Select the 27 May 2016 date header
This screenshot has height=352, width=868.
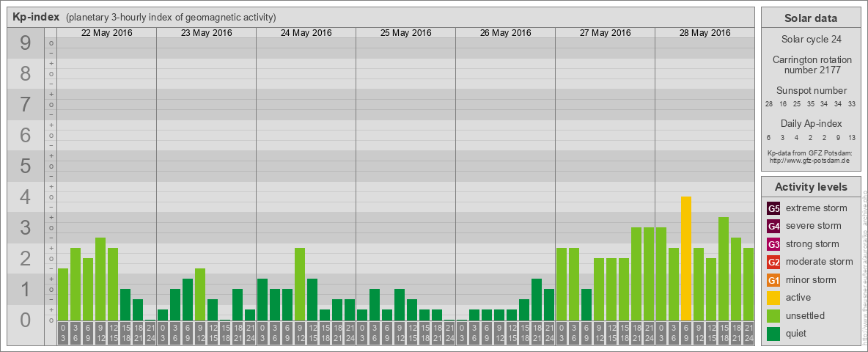coord(605,33)
